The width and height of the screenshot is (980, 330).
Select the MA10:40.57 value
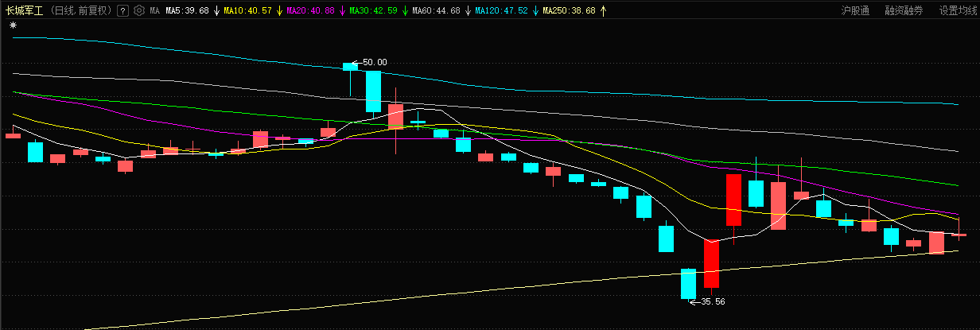tap(247, 11)
